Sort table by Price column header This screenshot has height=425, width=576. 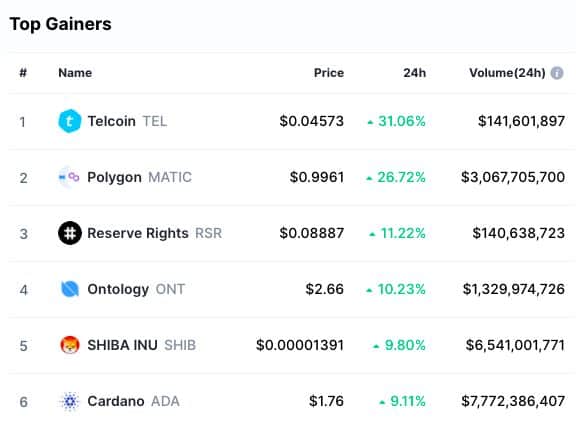[329, 73]
